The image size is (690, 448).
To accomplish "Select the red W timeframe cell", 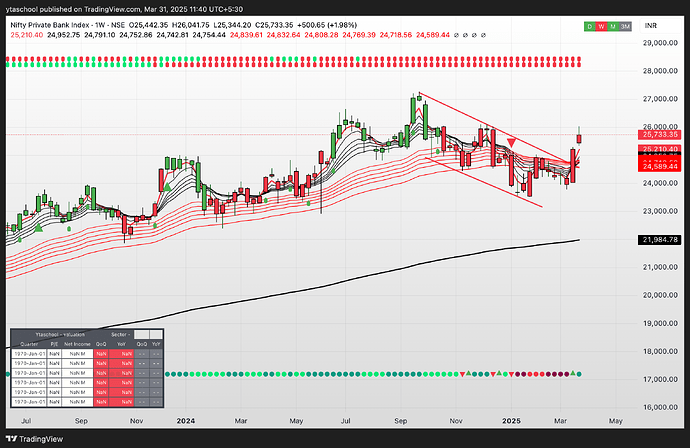I will [x=601, y=26].
